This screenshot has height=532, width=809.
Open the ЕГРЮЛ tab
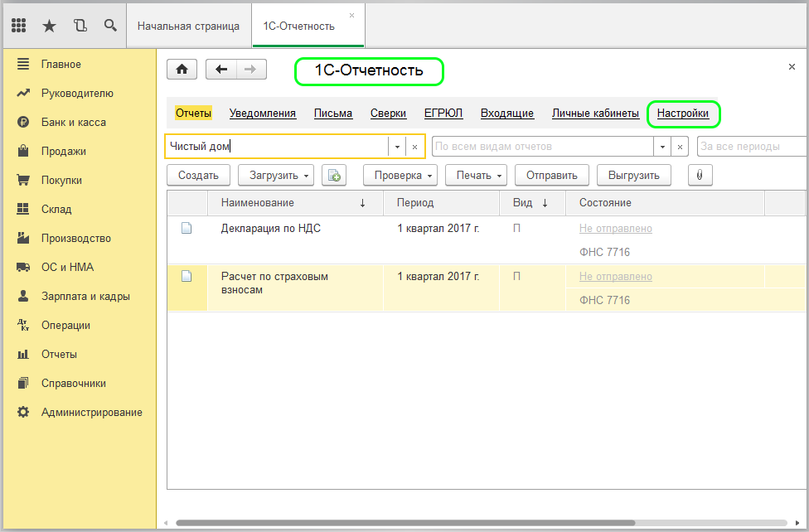coord(443,114)
